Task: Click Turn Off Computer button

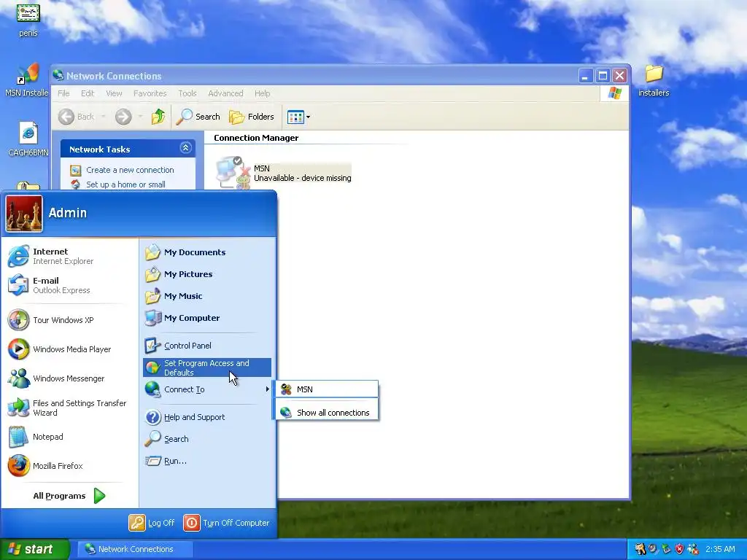Action: coord(227,523)
